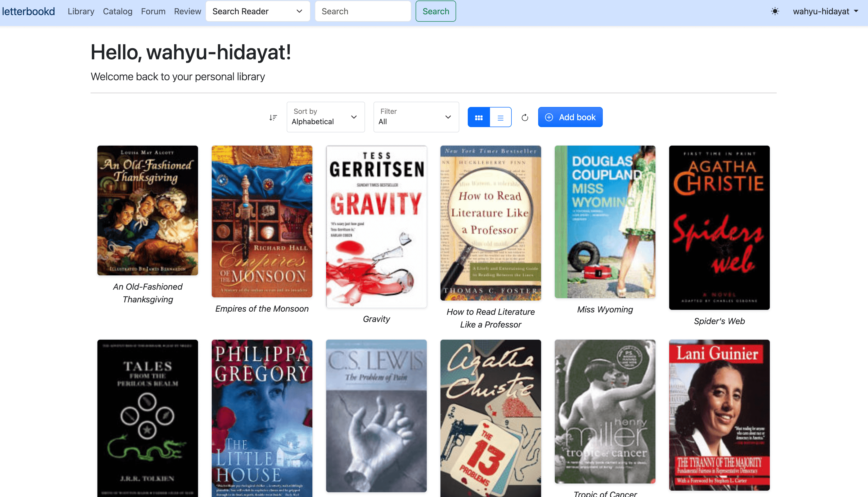
Task: Click the Gravity title text
Action: tap(376, 319)
